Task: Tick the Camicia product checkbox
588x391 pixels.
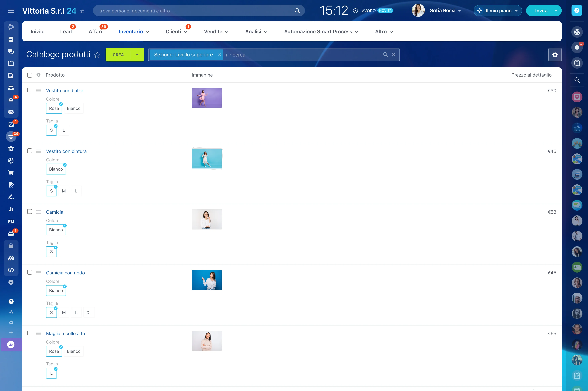Action: pyautogui.click(x=30, y=212)
